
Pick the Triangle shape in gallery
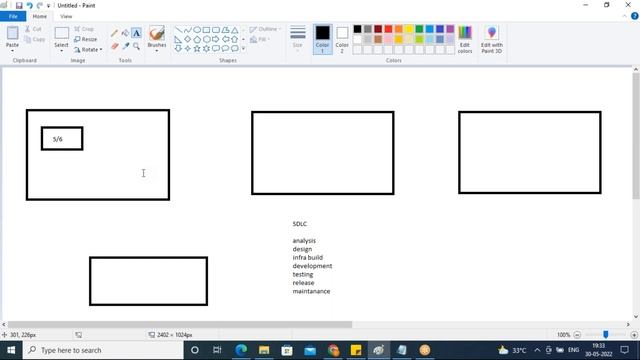click(235, 30)
